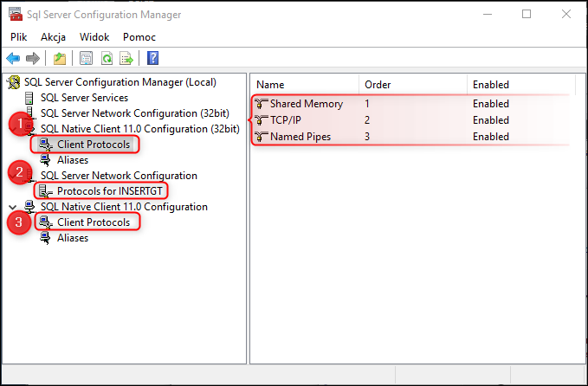
Task: Open the Widok menu
Action: click(94, 37)
